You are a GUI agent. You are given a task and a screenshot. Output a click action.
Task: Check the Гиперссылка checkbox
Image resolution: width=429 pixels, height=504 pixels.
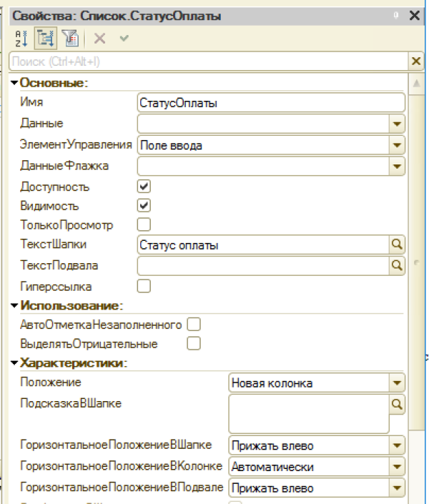tap(144, 286)
